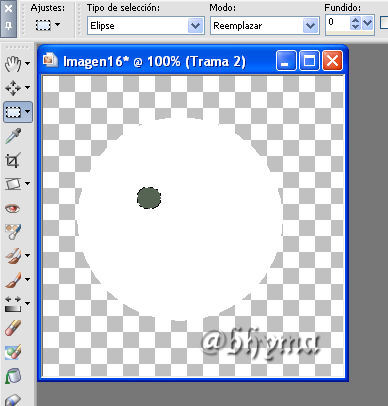Activate the Red Eye tool

[x=13, y=208]
